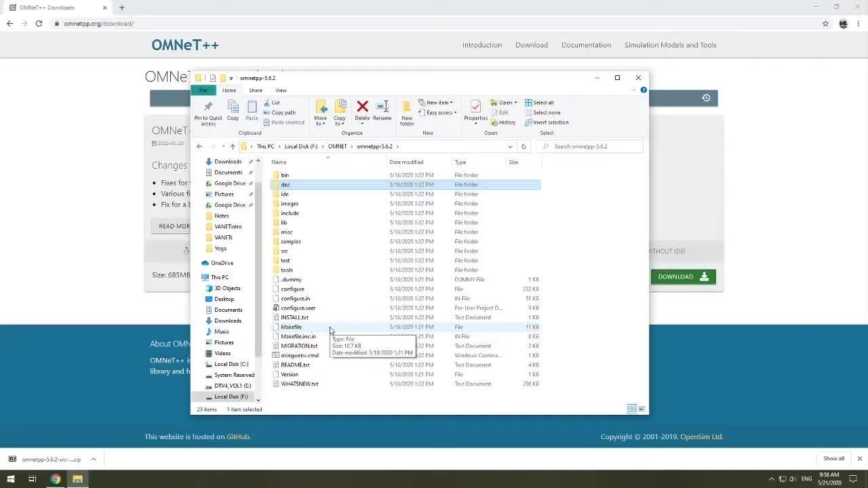Click the Pin to Quick access icon
The height and width of the screenshot is (488, 868).
point(208,111)
